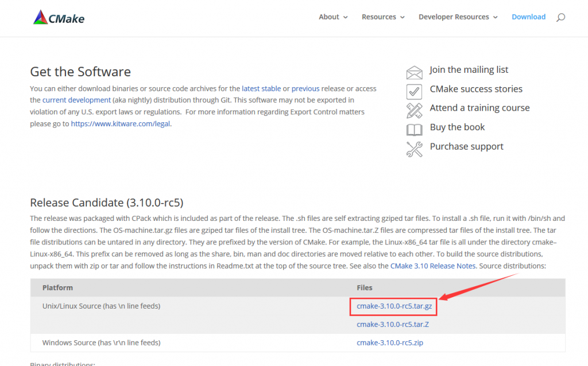Viewport: 588px width, 366px height.
Task: Open the Resources menu
Action: (379, 17)
